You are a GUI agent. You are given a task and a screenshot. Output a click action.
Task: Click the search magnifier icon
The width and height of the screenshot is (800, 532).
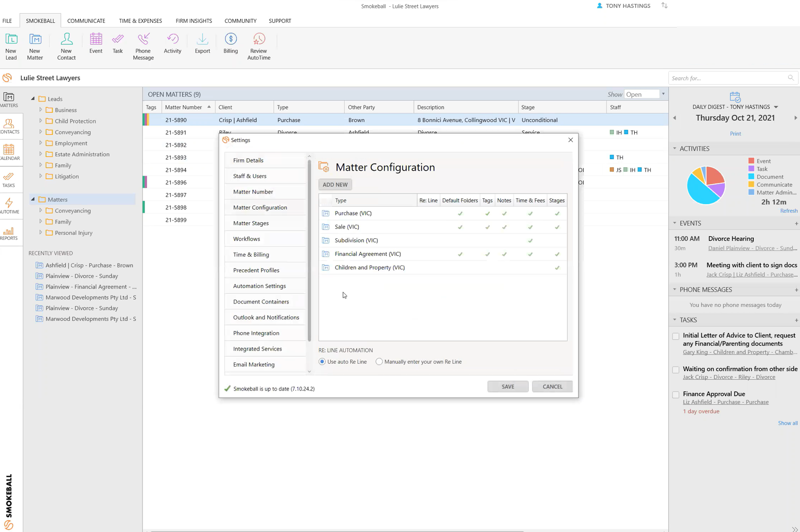(791, 78)
